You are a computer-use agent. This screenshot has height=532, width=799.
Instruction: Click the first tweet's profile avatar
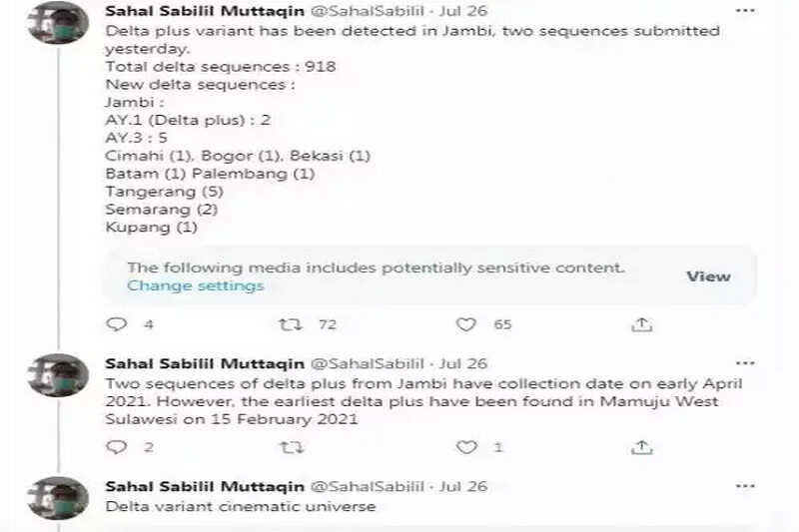click(58, 22)
